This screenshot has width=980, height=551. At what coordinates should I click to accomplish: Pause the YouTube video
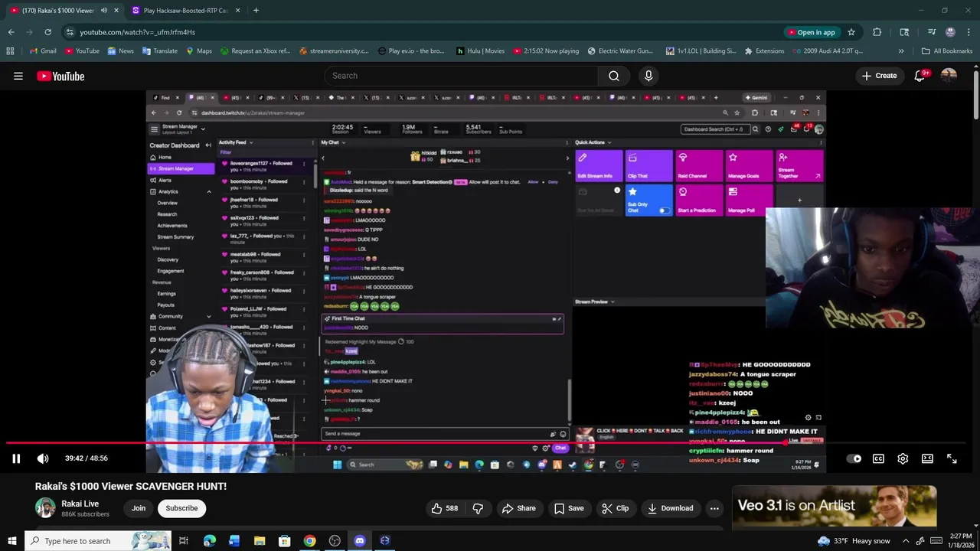pyautogui.click(x=16, y=458)
